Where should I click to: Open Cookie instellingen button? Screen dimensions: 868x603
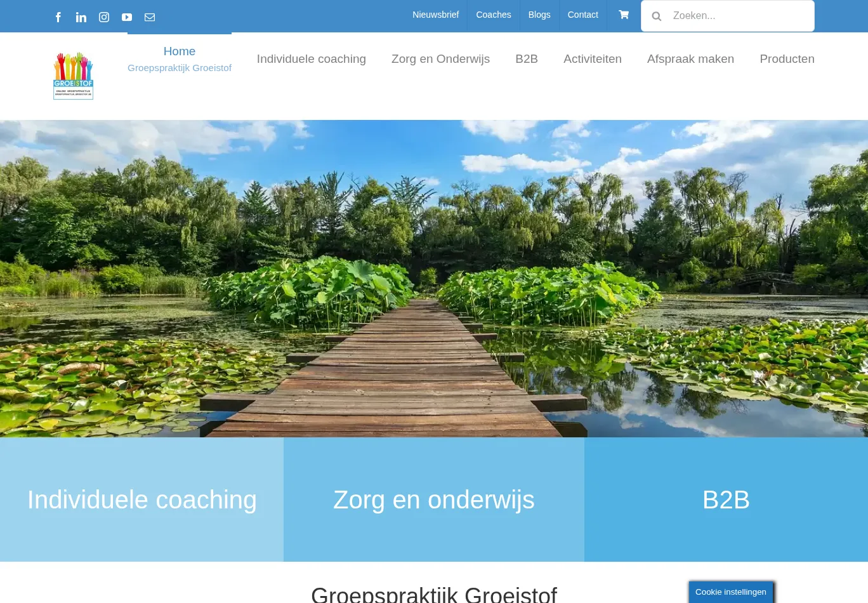(x=731, y=592)
